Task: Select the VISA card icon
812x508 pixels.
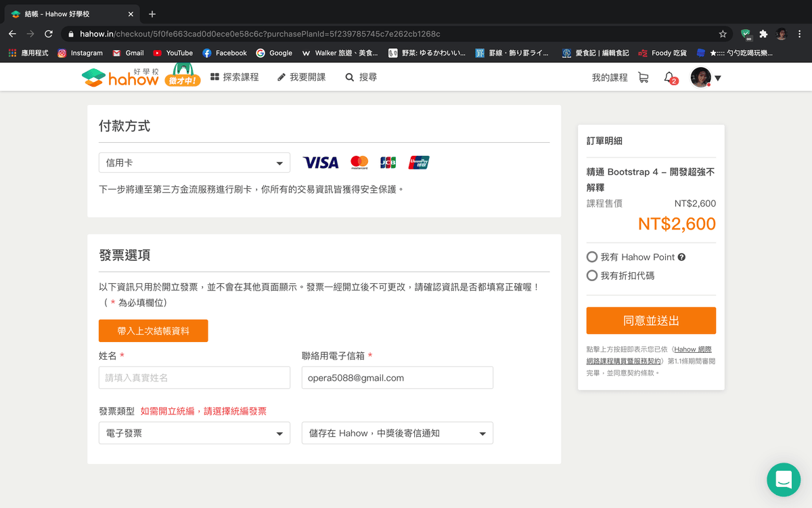Action: click(320, 163)
